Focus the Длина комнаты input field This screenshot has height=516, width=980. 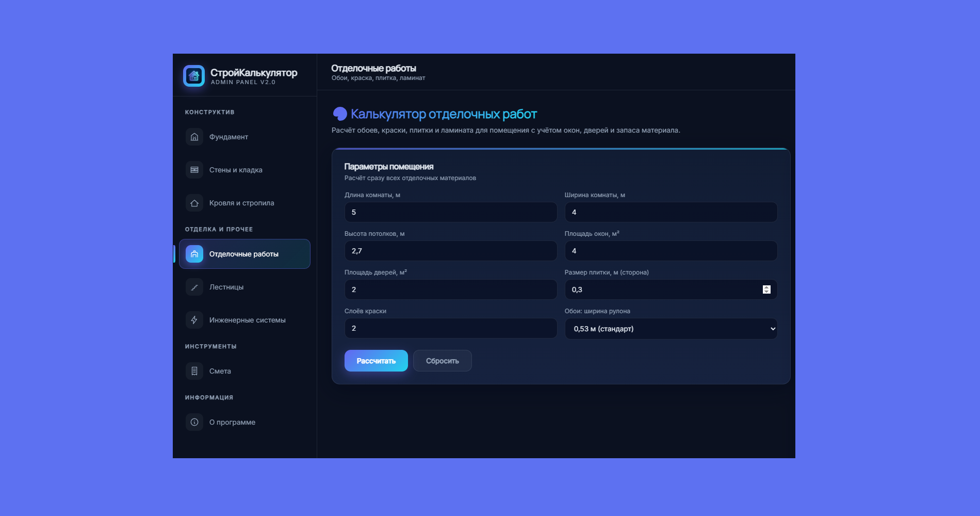pos(451,212)
